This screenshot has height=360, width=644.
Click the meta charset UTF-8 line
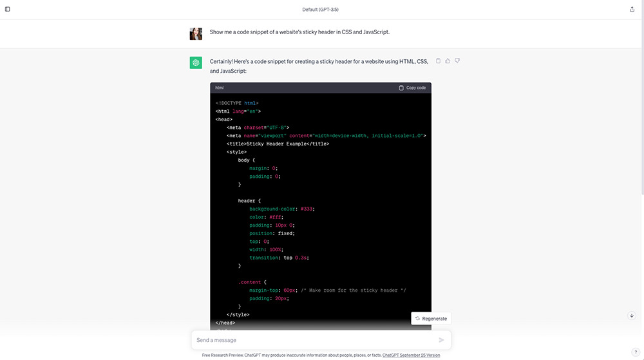(258, 128)
